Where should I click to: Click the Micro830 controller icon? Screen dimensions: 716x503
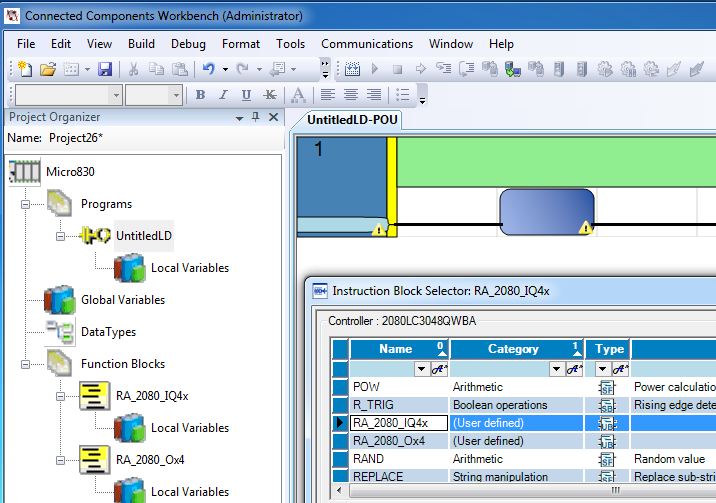point(24,172)
